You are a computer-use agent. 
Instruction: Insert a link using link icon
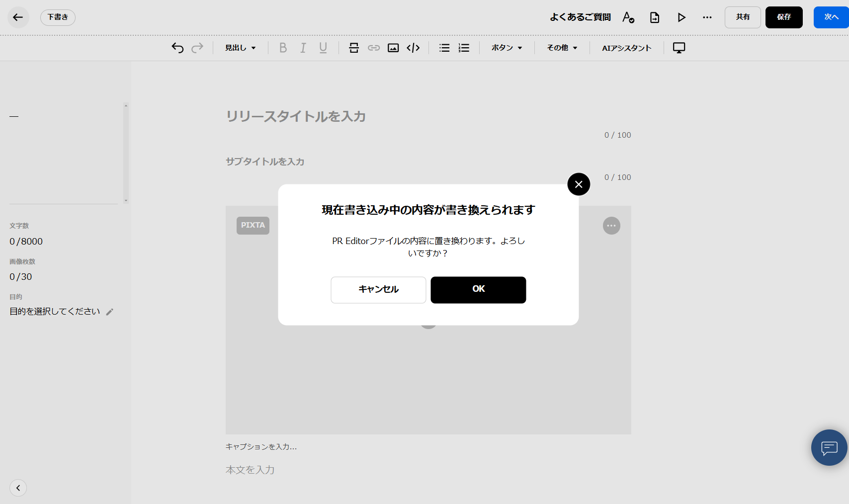374,48
